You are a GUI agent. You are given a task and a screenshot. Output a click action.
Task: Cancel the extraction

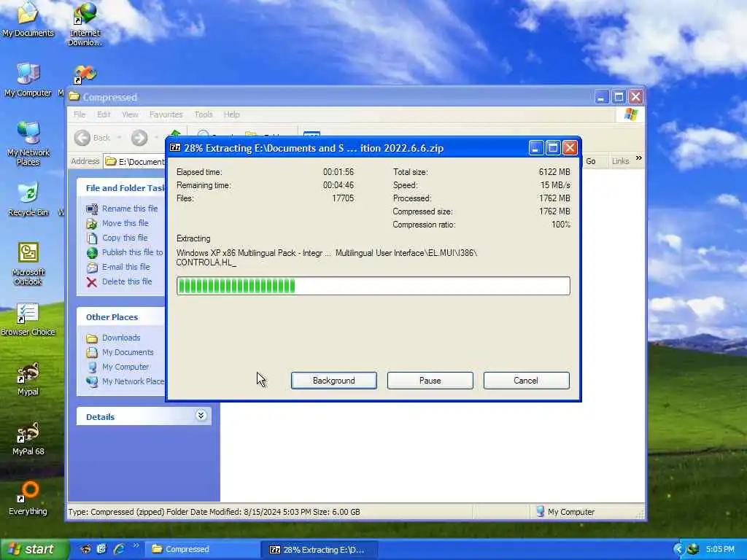pyautogui.click(x=526, y=381)
